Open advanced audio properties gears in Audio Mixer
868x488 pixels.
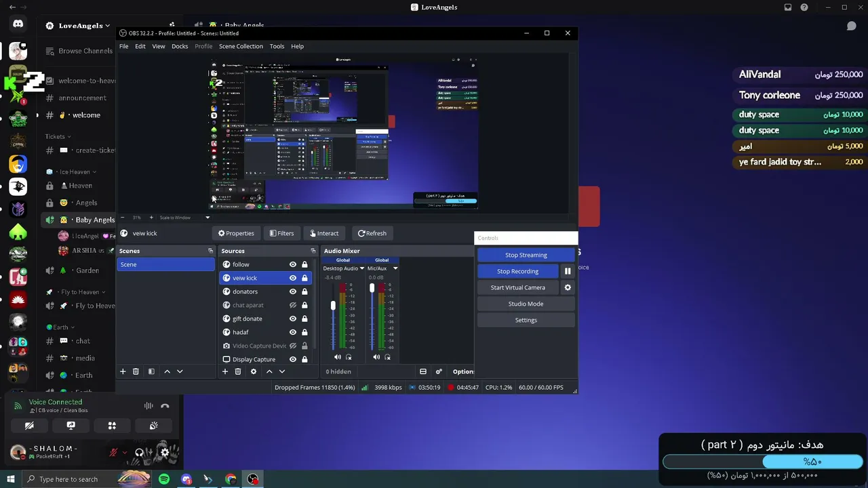coord(439,371)
